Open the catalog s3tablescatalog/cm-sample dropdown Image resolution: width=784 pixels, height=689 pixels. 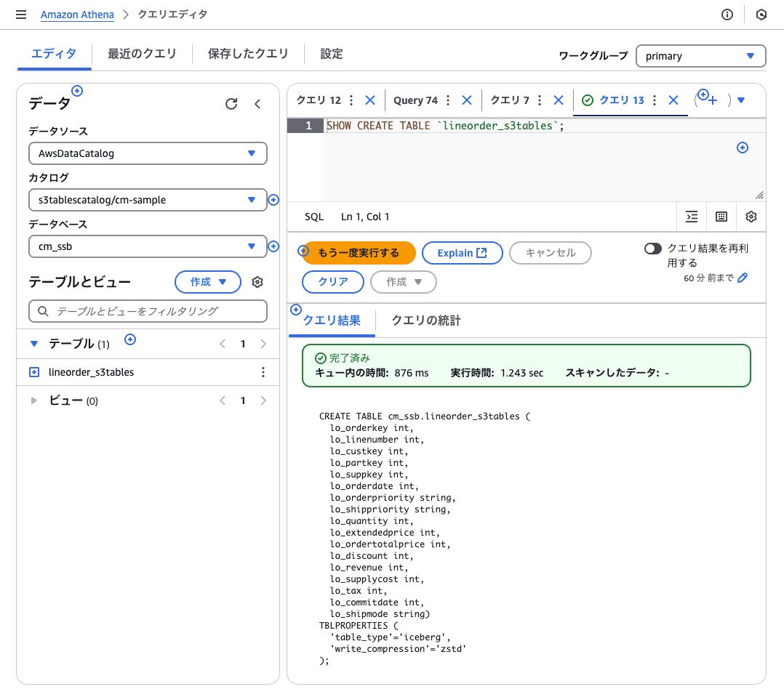pos(148,200)
